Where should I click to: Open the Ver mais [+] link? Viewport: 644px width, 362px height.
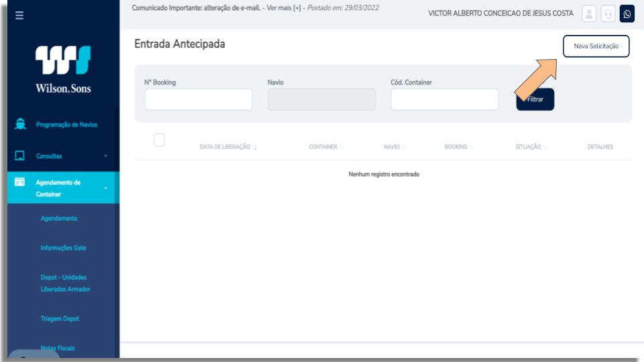(x=283, y=8)
